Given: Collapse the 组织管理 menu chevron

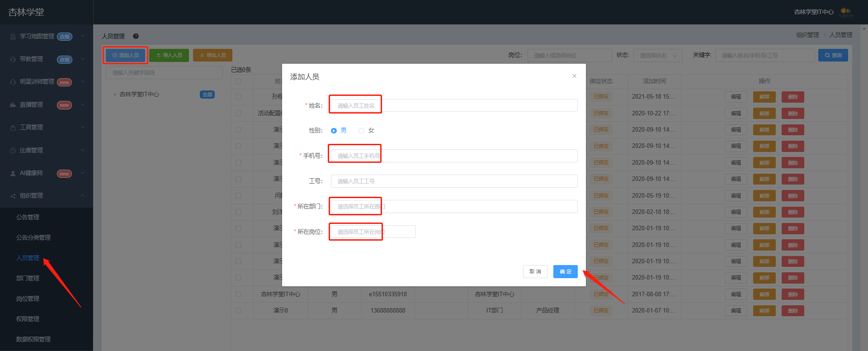Looking at the screenshot, I should [x=83, y=196].
